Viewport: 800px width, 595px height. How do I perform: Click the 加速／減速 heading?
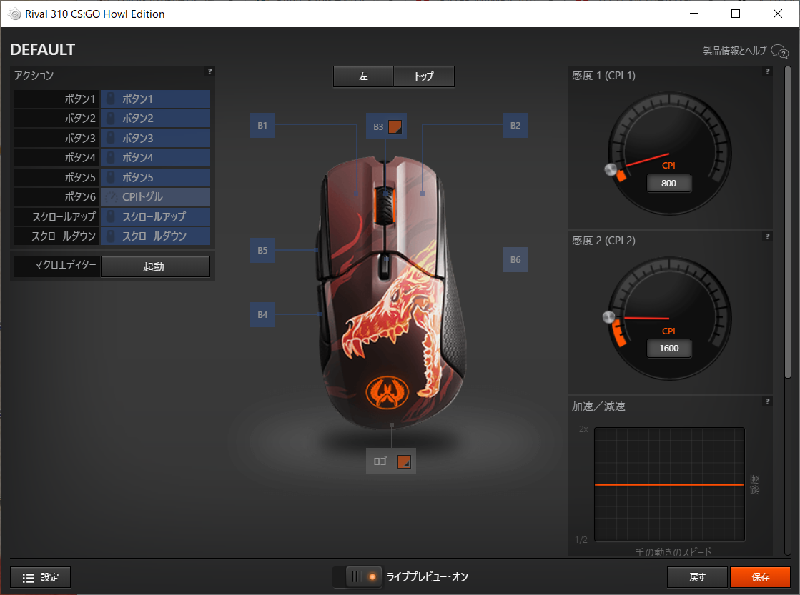(598, 406)
